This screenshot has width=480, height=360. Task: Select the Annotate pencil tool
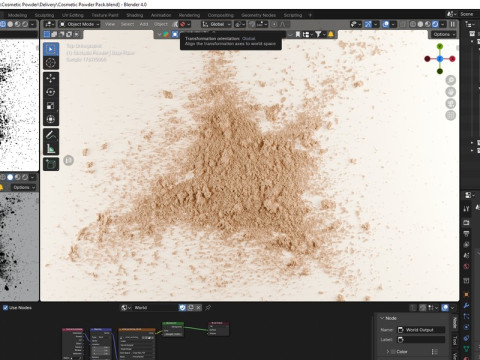pos(51,135)
